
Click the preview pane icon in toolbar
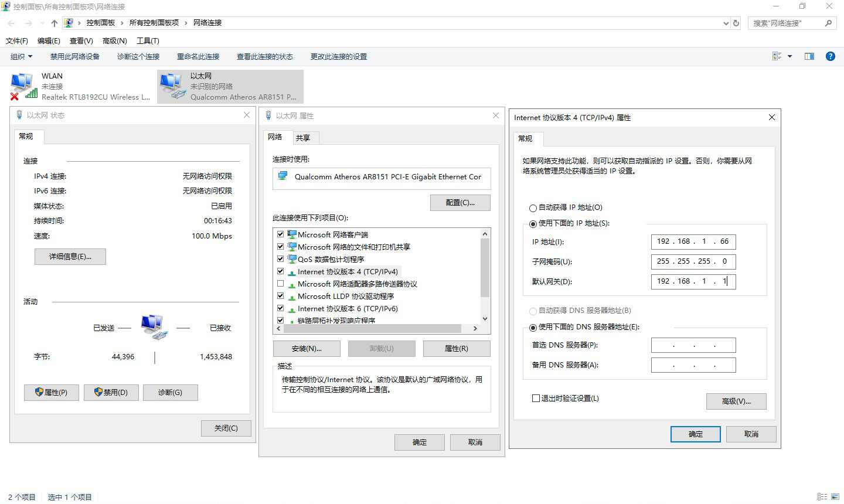pyautogui.click(x=809, y=56)
